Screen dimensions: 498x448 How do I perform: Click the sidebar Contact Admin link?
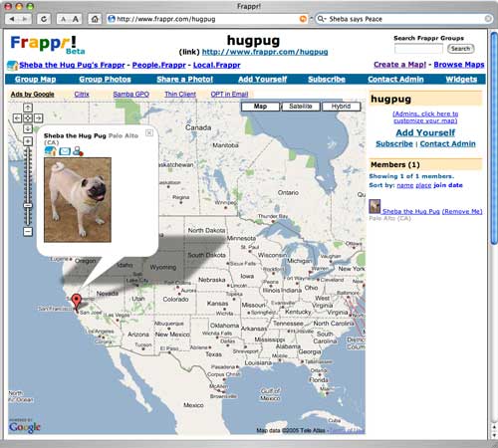[x=448, y=144]
